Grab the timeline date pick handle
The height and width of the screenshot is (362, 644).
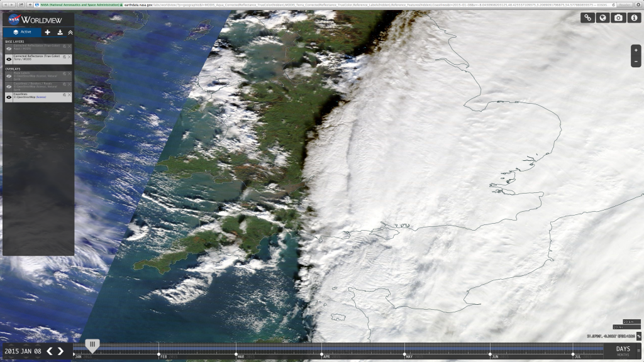pos(92,345)
